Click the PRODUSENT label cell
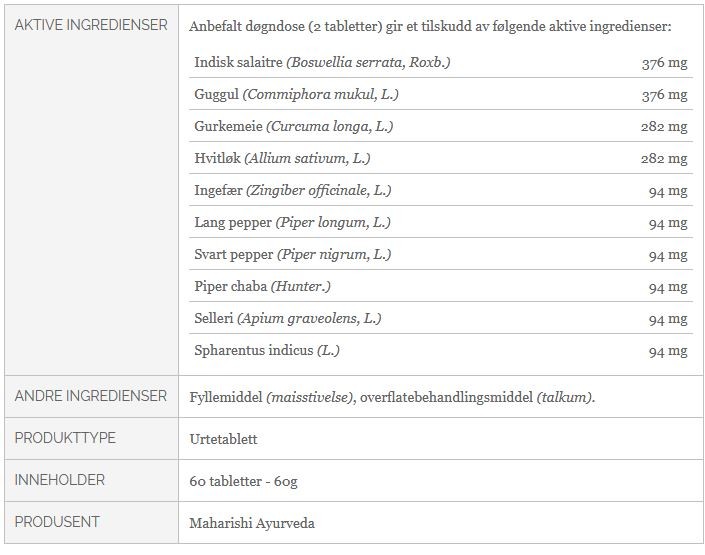Viewport: 705px width, 555px height. pyautogui.click(x=57, y=522)
